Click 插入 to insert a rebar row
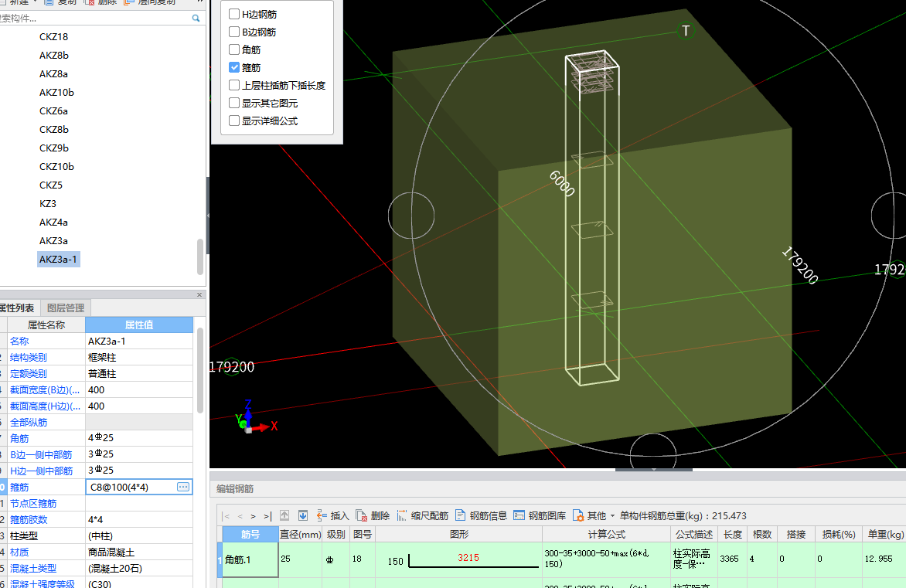The width and height of the screenshot is (906, 588). coord(333,516)
